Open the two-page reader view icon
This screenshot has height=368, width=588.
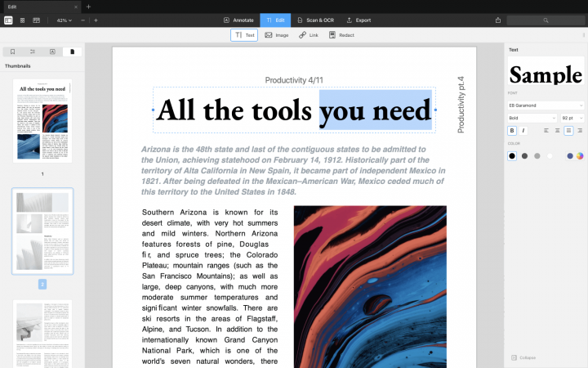(37, 20)
